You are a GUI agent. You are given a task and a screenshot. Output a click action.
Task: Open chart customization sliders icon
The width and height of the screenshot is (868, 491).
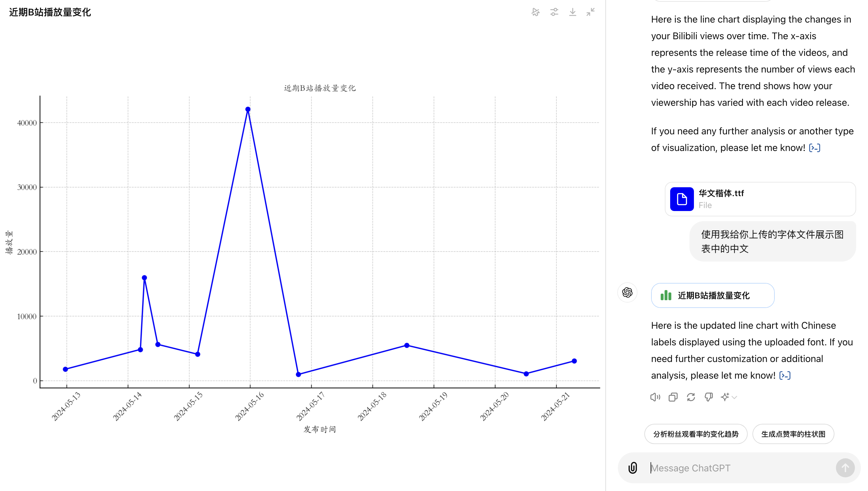pos(554,12)
